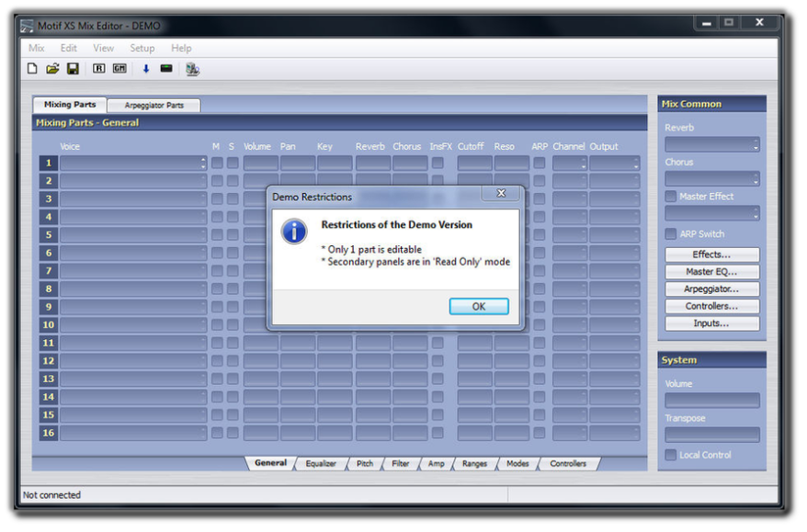
Task: Click the Volume field for part 1
Action: [260, 164]
